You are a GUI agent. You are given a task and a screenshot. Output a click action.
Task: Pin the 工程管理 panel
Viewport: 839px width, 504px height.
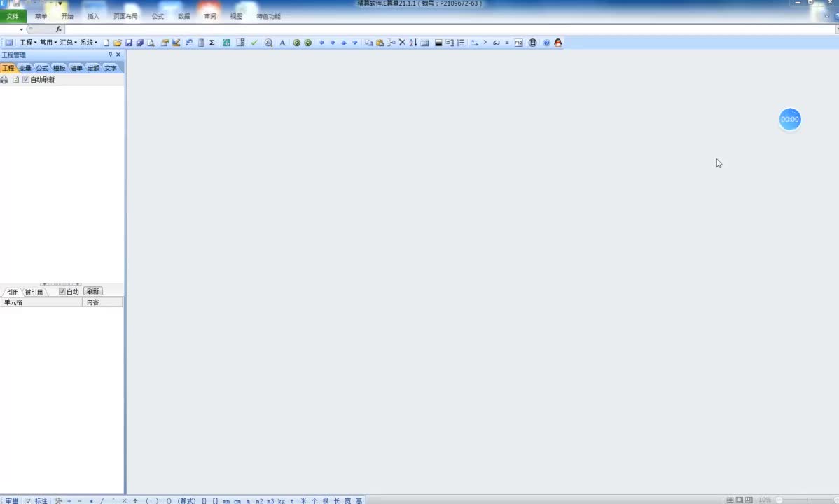click(x=111, y=55)
